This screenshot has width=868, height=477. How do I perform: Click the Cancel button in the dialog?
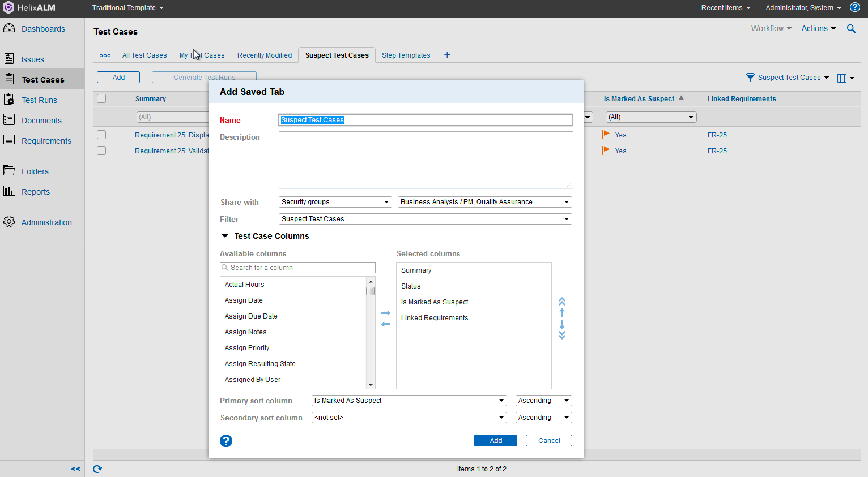[548, 440]
